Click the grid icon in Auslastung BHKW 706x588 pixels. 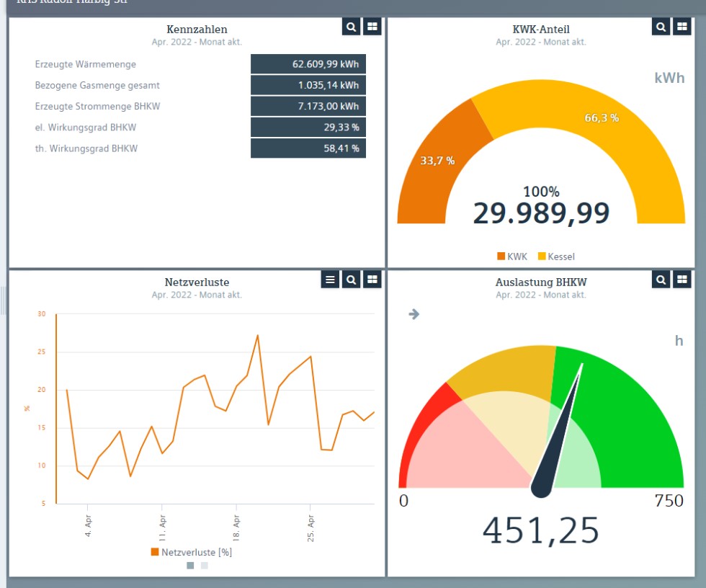682,280
